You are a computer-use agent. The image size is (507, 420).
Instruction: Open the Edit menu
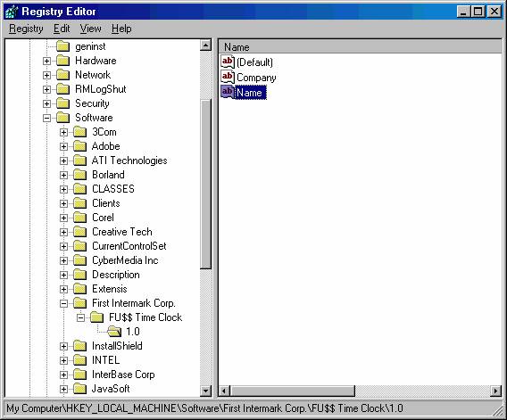tap(62, 29)
